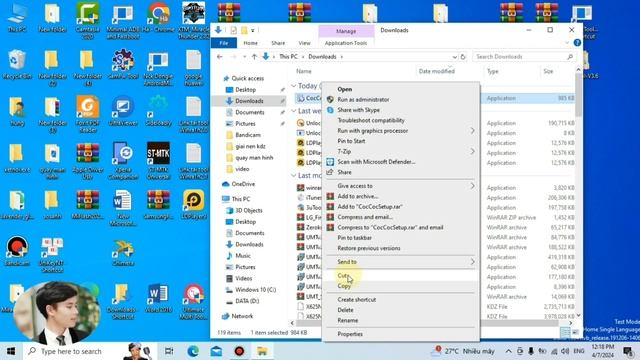Expand Run with graphics processor submenu

pos(472,131)
